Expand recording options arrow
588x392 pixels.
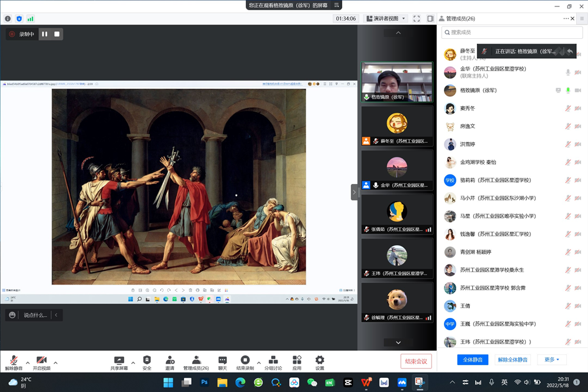tap(259, 363)
